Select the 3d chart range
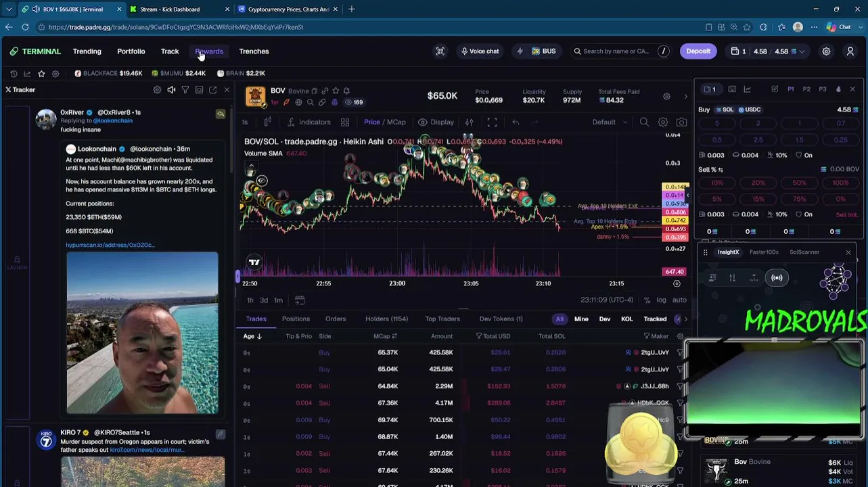This screenshot has width=868, height=487. [x=264, y=300]
